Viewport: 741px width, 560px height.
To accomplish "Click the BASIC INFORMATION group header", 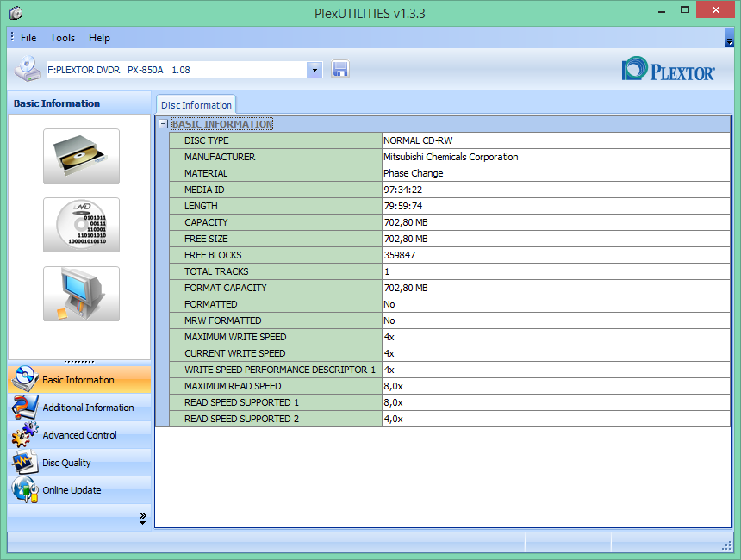I will point(222,124).
